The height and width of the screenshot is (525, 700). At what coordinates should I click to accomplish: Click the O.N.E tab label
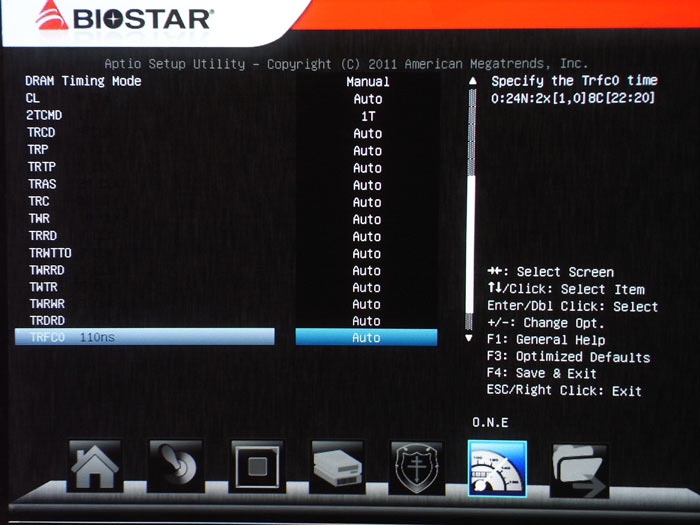pos(490,422)
